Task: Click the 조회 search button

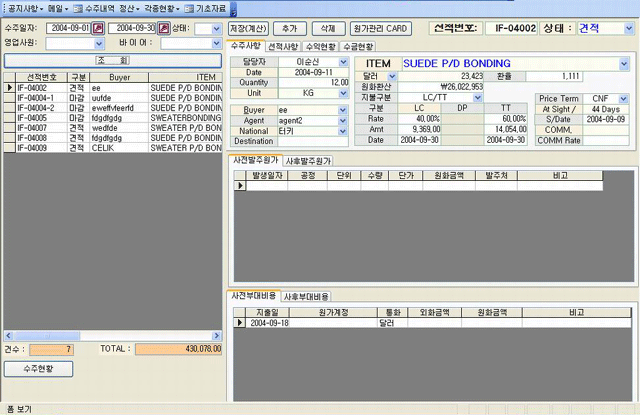Action: (x=113, y=60)
